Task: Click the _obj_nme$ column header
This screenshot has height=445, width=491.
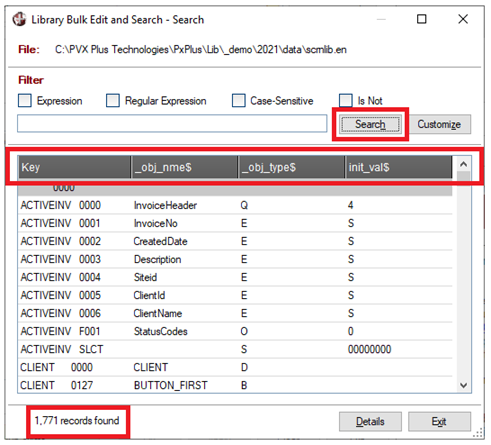Action: point(184,167)
